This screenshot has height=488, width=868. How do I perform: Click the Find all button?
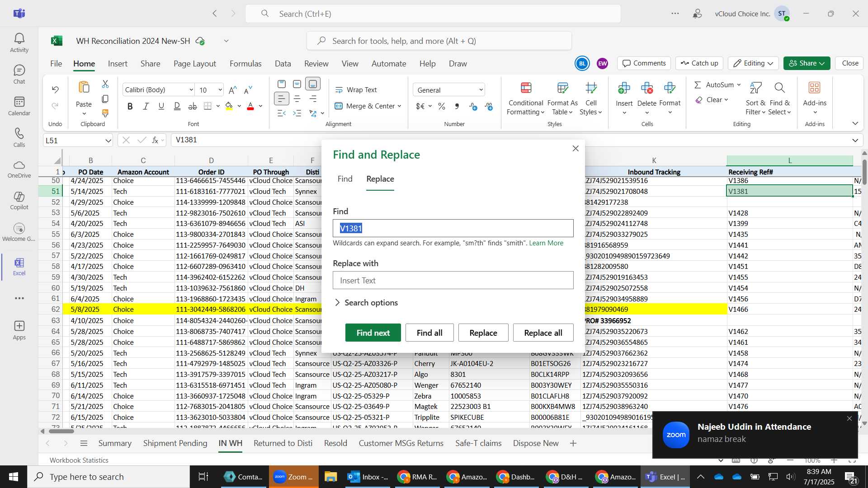[429, 333]
